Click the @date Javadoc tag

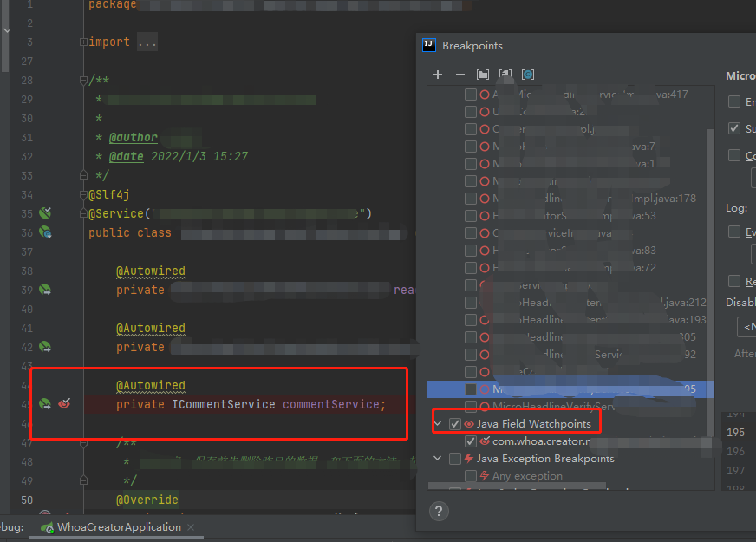pyautogui.click(x=127, y=156)
